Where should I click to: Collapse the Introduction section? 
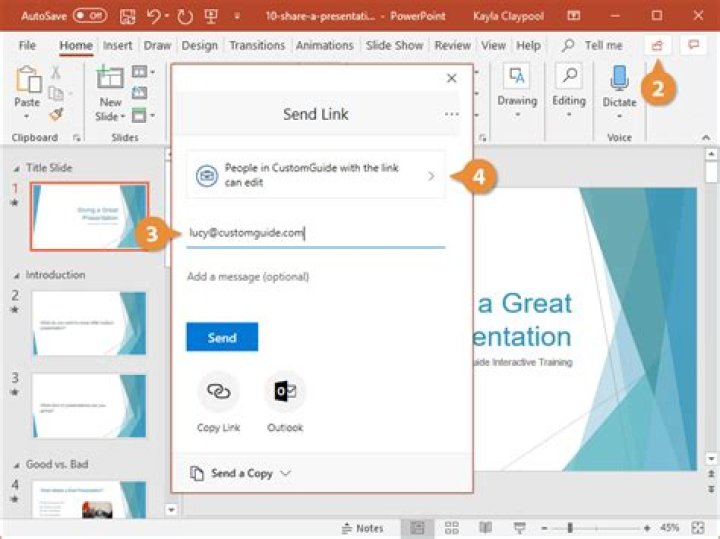(x=16, y=275)
